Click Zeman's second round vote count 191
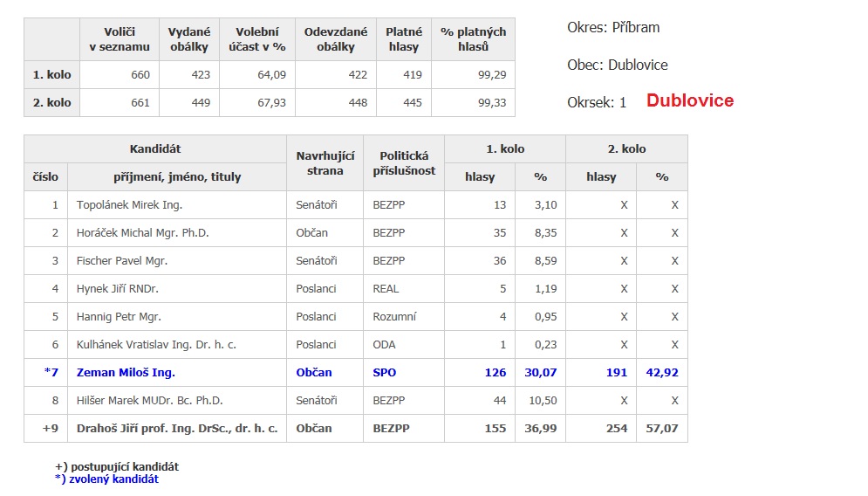Screen dimensions: 868x496 click(x=616, y=372)
